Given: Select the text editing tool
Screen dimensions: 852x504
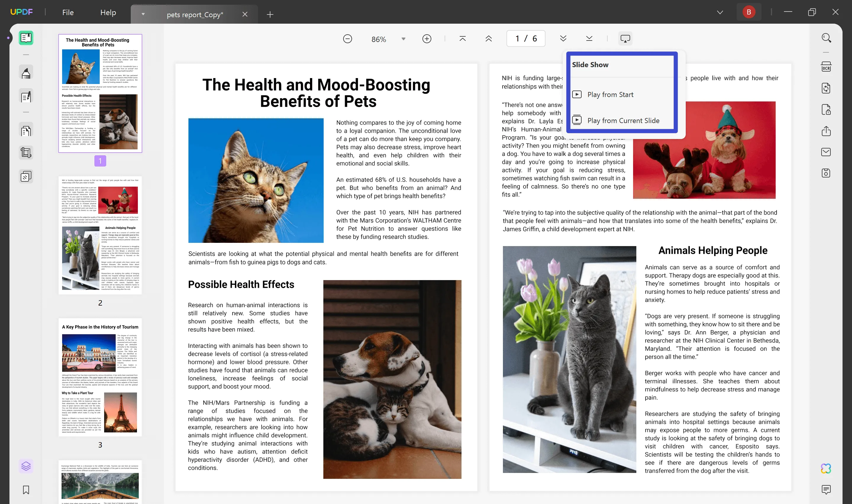Looking at the screenshot, I should point(26,96).
